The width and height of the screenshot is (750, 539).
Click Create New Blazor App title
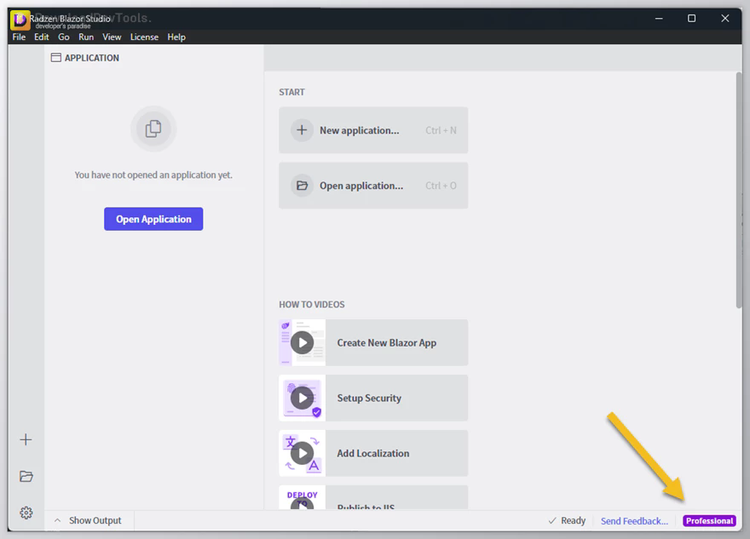click(386, 343)
